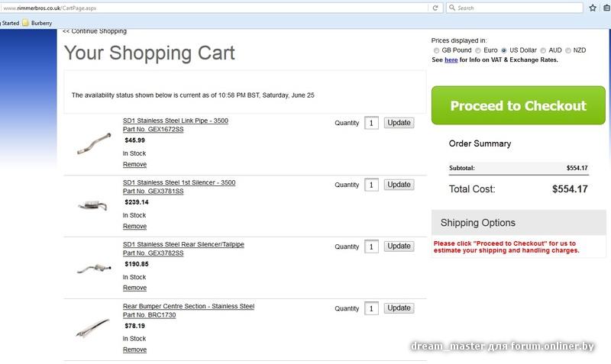Choose AUD as display currency

coord(543,50)
